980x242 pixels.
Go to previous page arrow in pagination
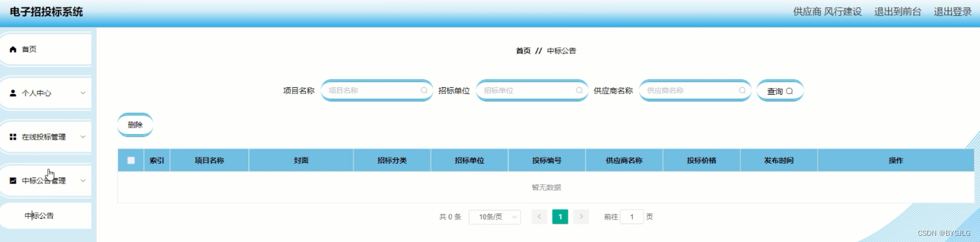pos(539,217)
